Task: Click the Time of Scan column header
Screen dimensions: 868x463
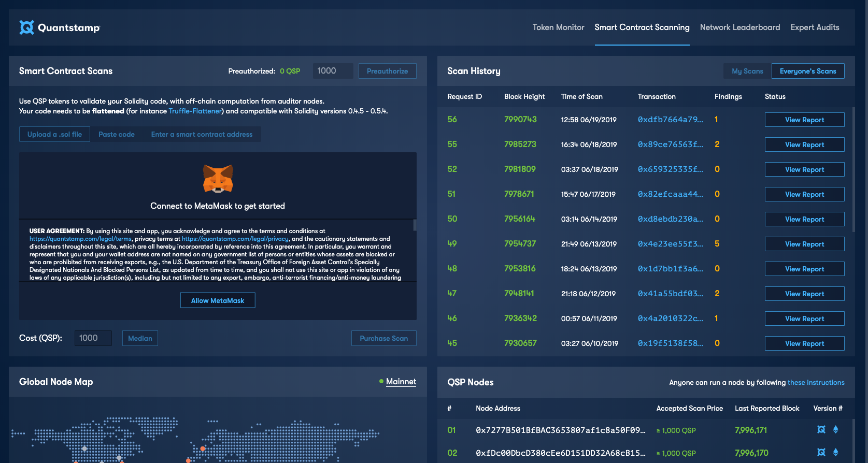Action: click(582, 96)
